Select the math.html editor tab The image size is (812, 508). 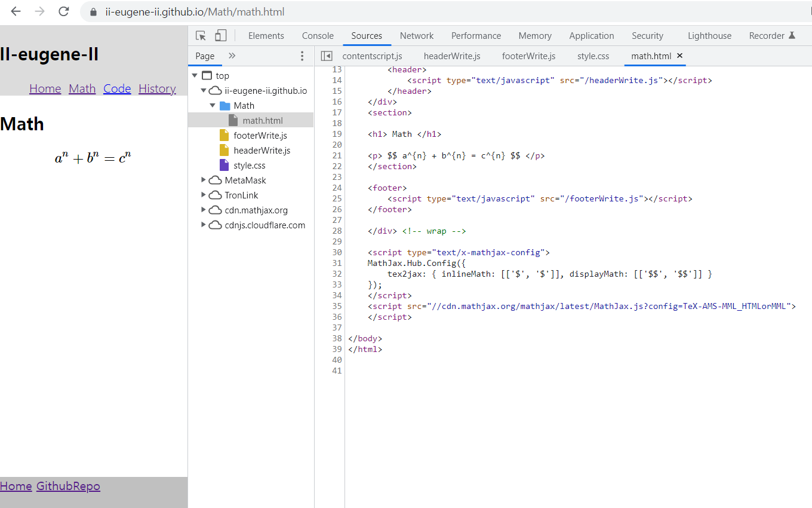pyautogui.click(x=651, y=56)
